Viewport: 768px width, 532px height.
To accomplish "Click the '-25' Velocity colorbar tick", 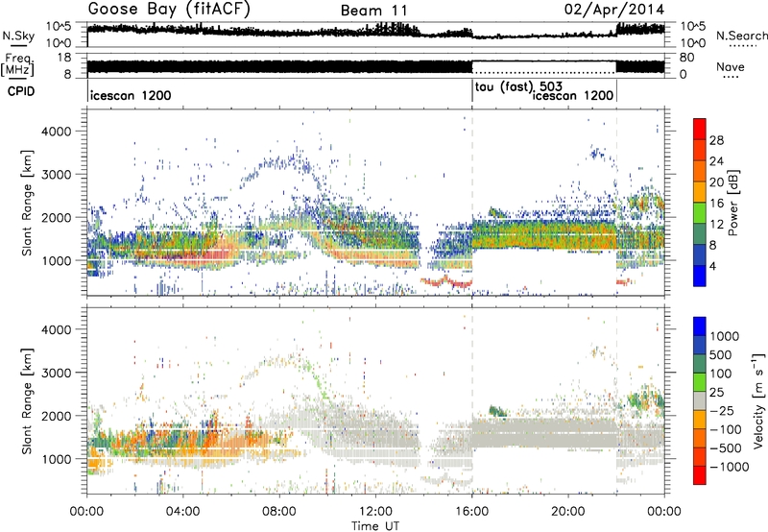I will [721, 410].
